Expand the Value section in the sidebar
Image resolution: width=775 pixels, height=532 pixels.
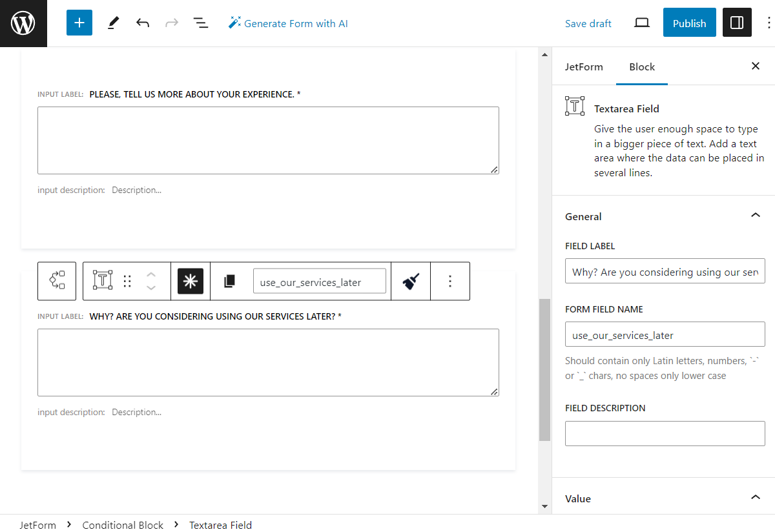(755, 498)
